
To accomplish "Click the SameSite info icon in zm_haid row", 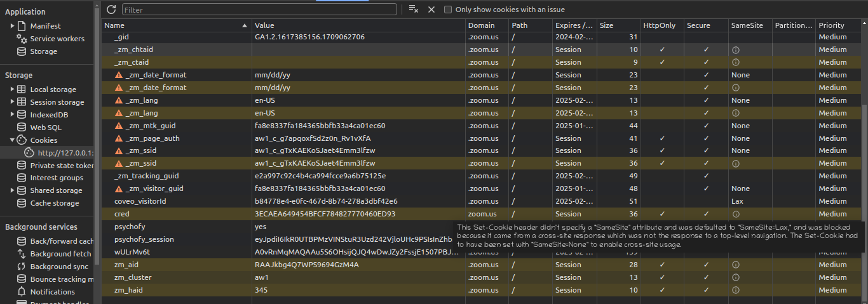I will (735, 290).
